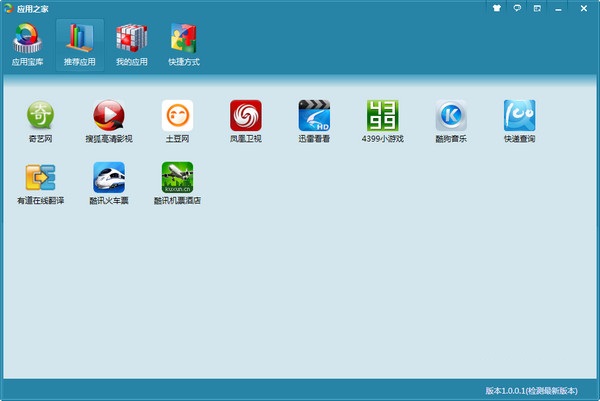Viewport: 600px width, 401px height.
Task: Switch to the 推荐应用 tab
Action: tap(80, 44)
